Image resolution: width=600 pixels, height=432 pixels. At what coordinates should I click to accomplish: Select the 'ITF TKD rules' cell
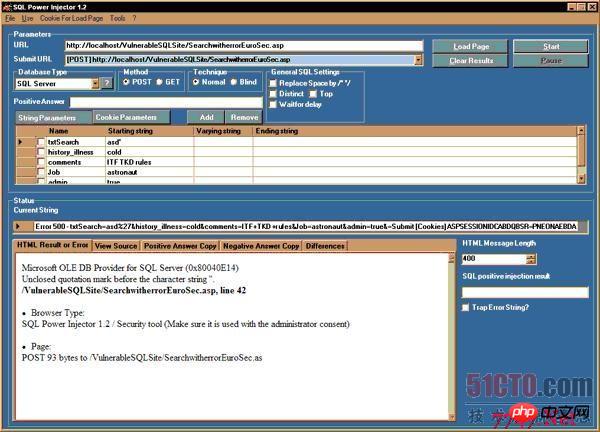(x=149, y=162)
